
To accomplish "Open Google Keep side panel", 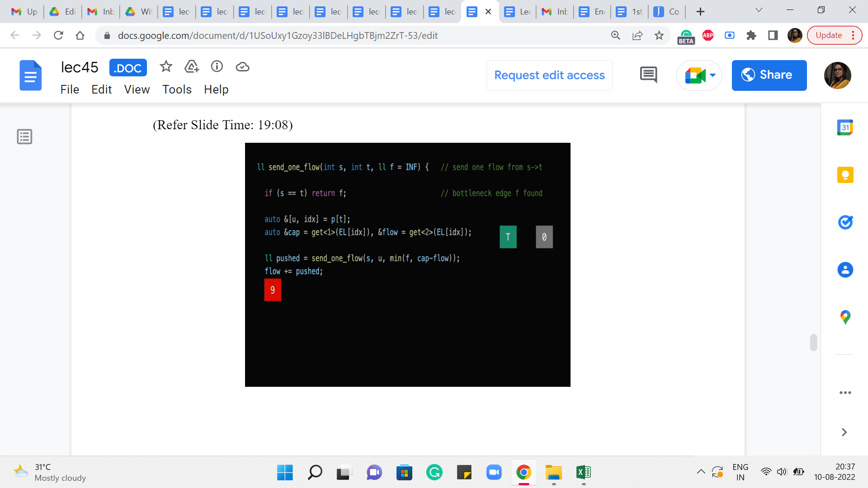I will coord(845,175).
